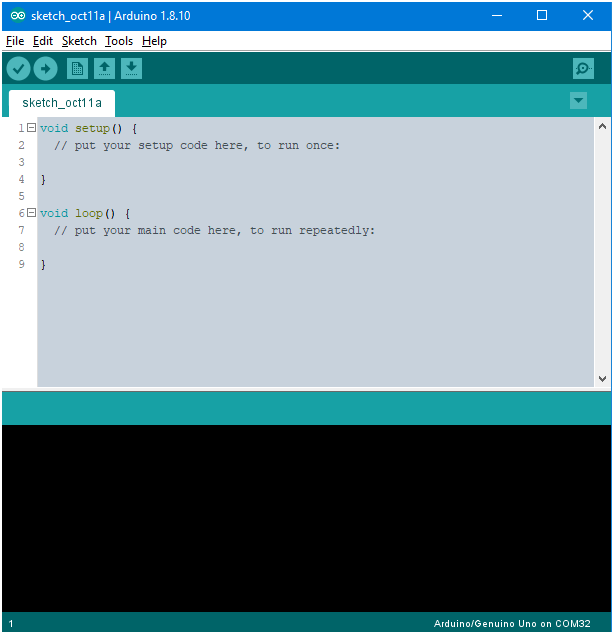Collapse the loop() function fold marker
The width and height of the screenshot is (614, 634).
click(x=32, y=213)
